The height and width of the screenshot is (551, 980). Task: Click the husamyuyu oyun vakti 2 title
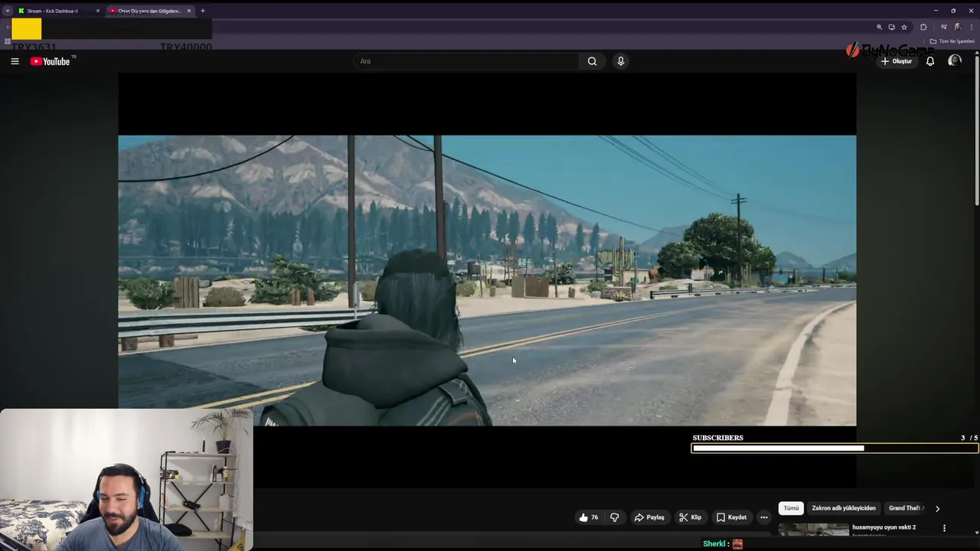pos(884,527)
